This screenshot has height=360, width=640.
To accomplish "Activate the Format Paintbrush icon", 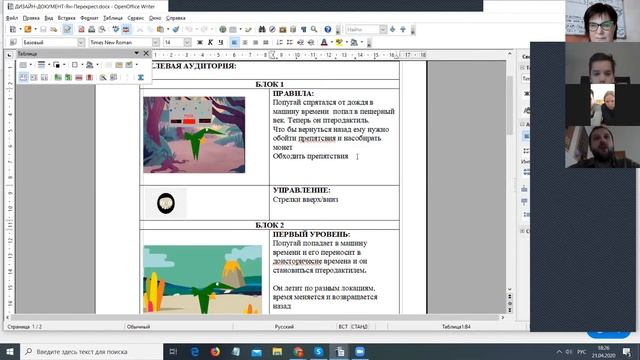I will point(176,29).
